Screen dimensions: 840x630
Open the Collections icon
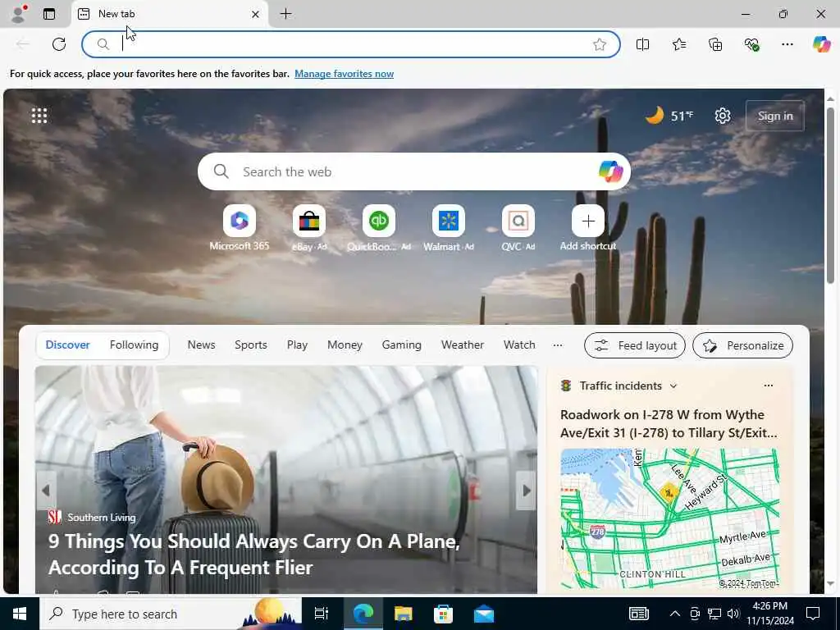point(715,44)
